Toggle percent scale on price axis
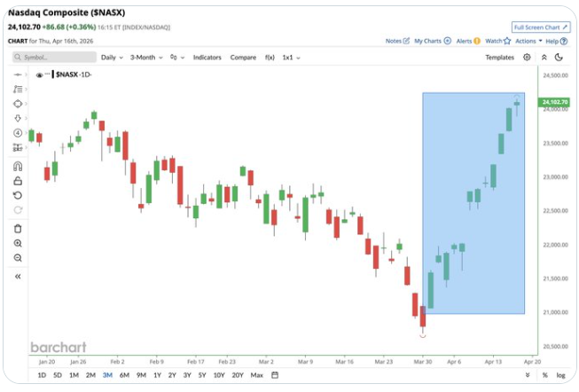This screenshot has height=392, width=579. 544,375
